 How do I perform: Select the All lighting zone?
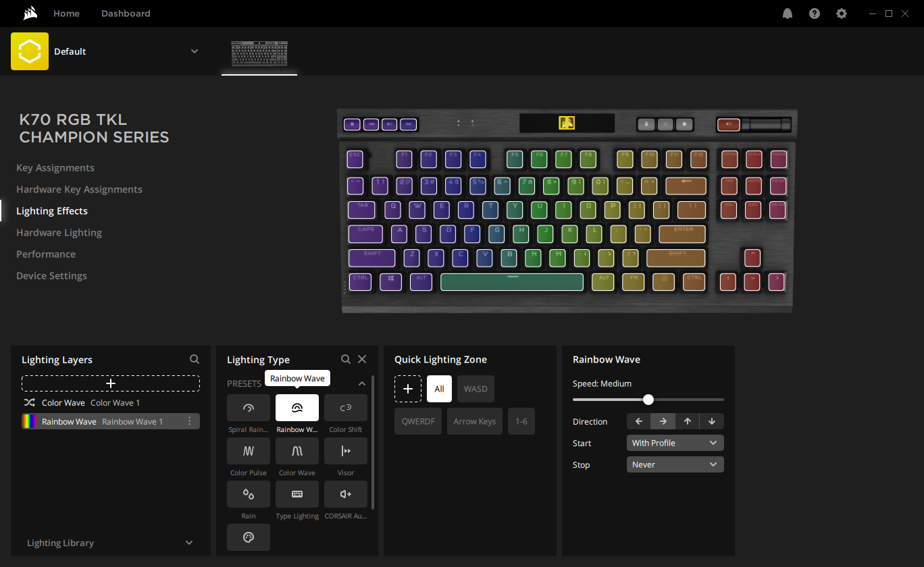[439, 389]
